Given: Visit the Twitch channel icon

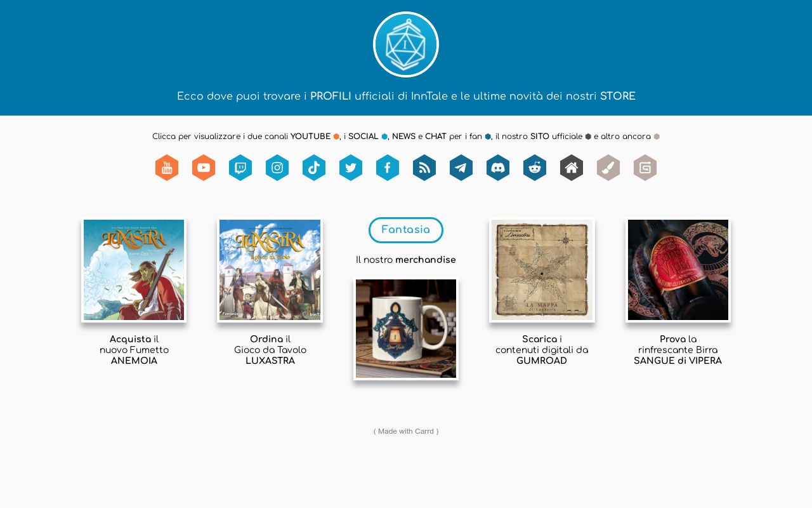Looking at the screenshot, I should (240, 168).
